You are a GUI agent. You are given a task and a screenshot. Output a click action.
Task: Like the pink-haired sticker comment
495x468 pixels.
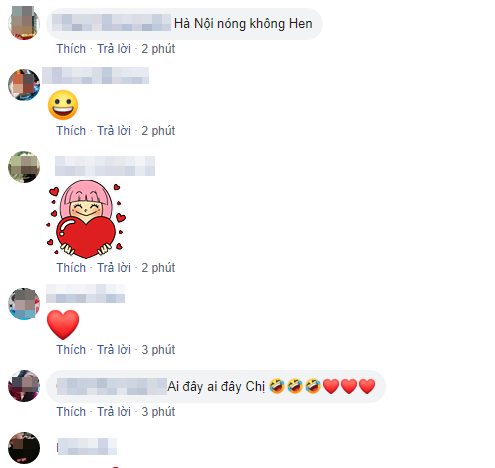pos(71,268)
